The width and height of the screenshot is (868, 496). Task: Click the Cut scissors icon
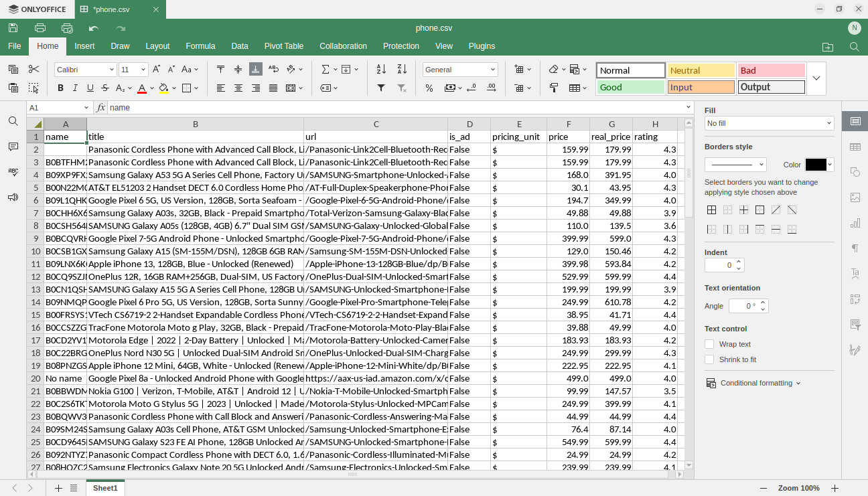click(33, 69)
